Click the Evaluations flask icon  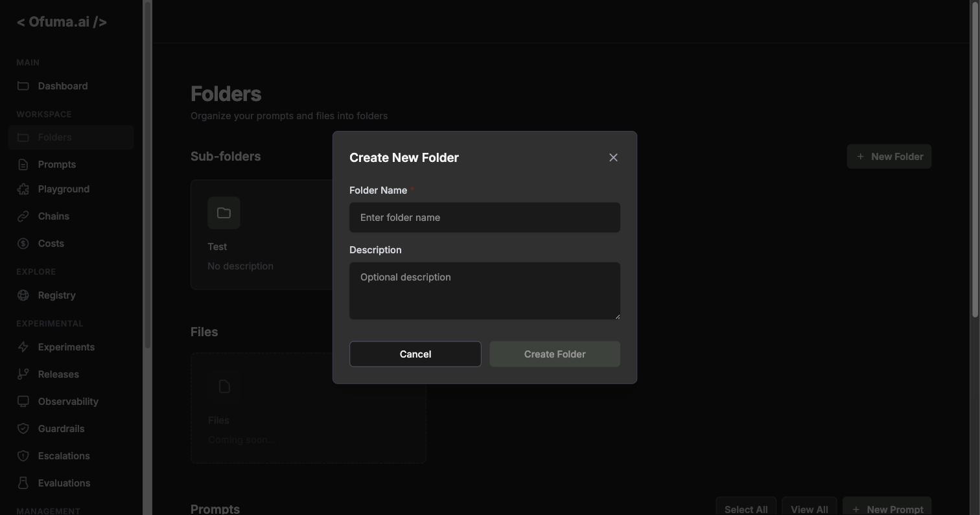(23, 483)
